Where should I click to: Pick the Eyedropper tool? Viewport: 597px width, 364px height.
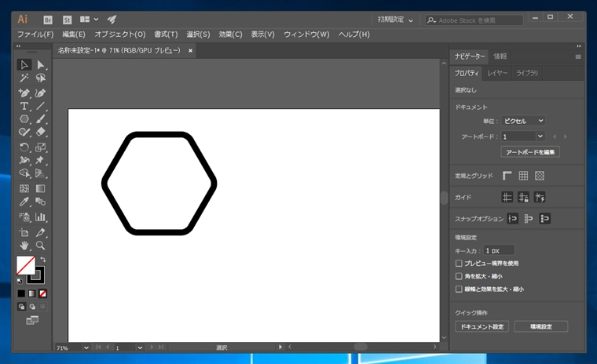click(x=24, y=202)
